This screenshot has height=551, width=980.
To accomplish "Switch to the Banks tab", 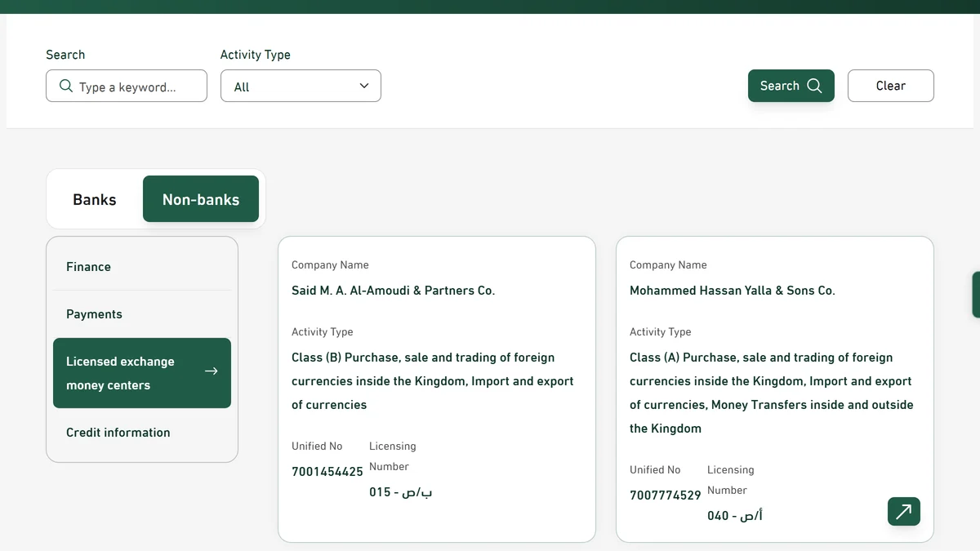I will pos(95,199).
